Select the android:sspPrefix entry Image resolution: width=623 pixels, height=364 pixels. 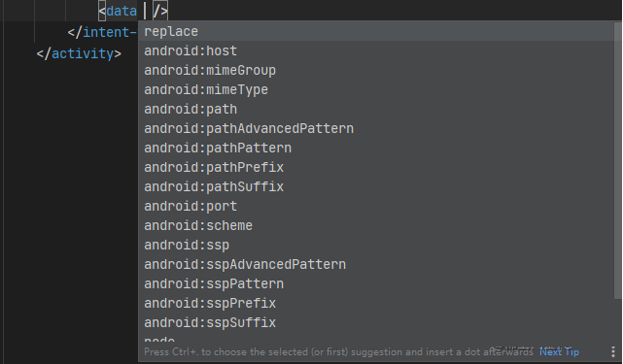pos(376,304)
